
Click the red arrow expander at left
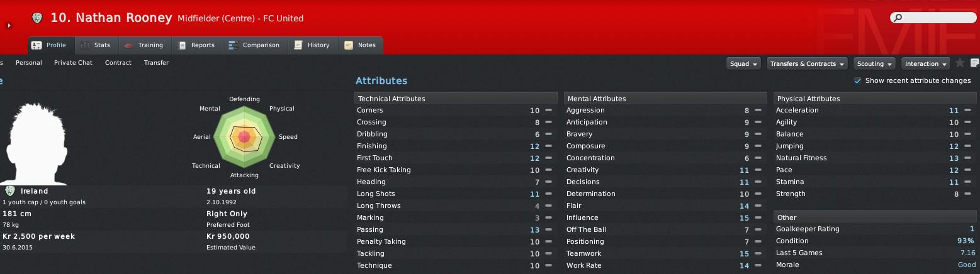point(9,26)
